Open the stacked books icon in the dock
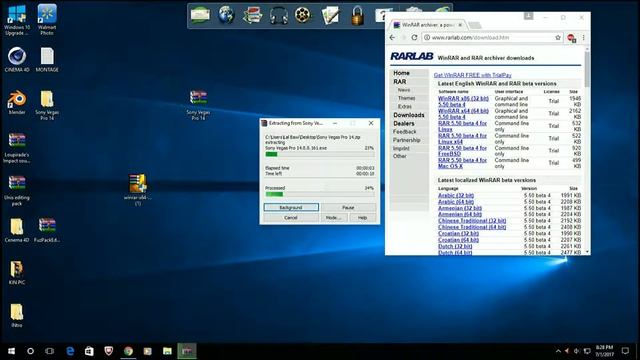This screenshot has width=640, height=360. 252,16
